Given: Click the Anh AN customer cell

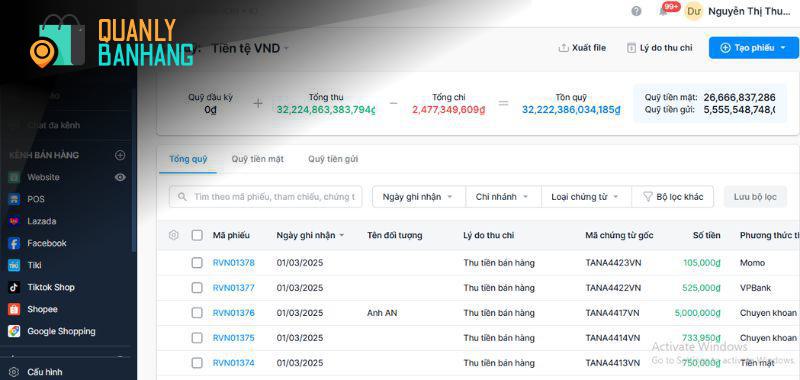Looking at the screenshot, I should (382, 313).
